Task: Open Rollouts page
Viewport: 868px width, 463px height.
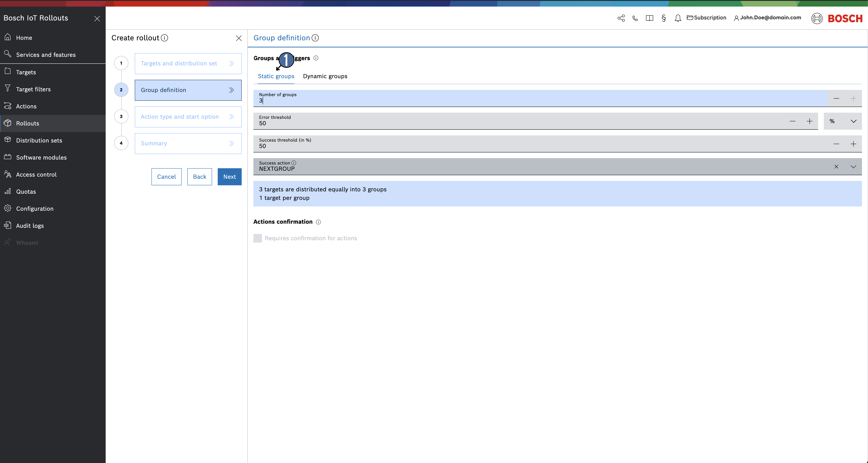Action: click(53, 123)
